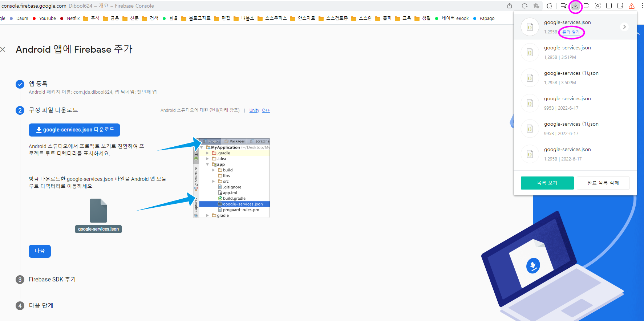Click the 1,295B google-services.json entry dated 2022-6-17
The height and width of the screenshot is (321, 644).
click(x=575, y=154)
